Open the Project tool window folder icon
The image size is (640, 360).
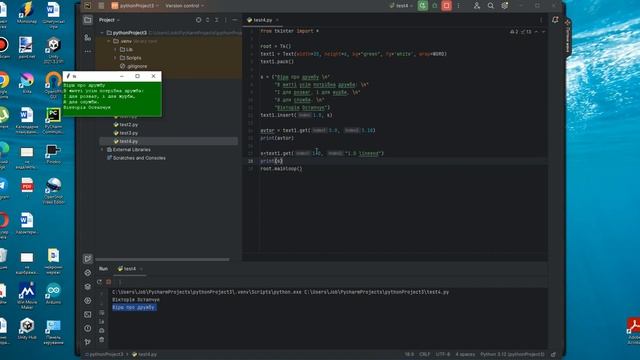point(88,20)
